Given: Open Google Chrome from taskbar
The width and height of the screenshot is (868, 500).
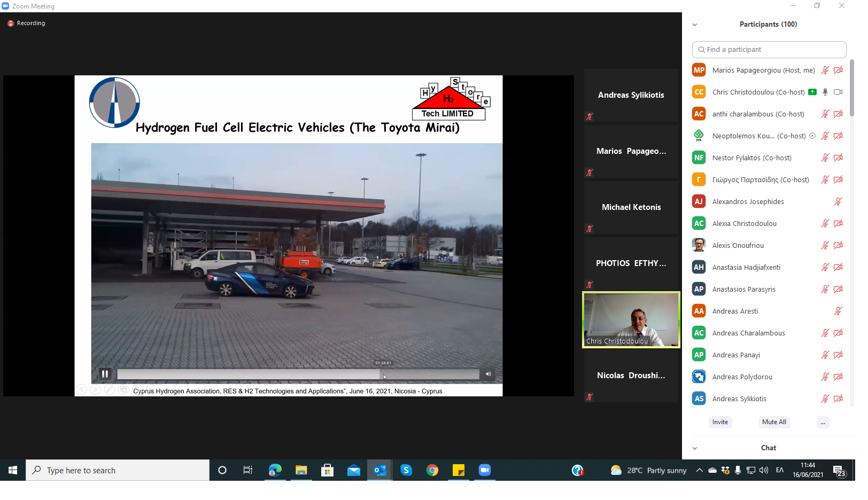Looking at the screenshot, I should 432,470.
